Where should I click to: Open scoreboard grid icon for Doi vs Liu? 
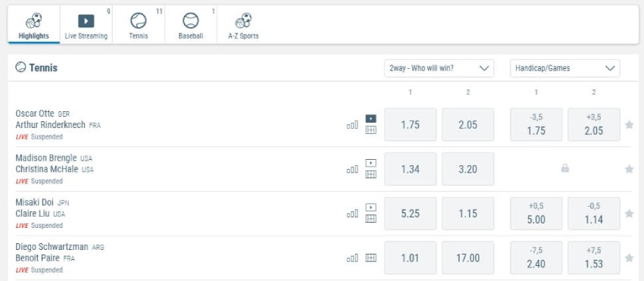pos(370,219)
